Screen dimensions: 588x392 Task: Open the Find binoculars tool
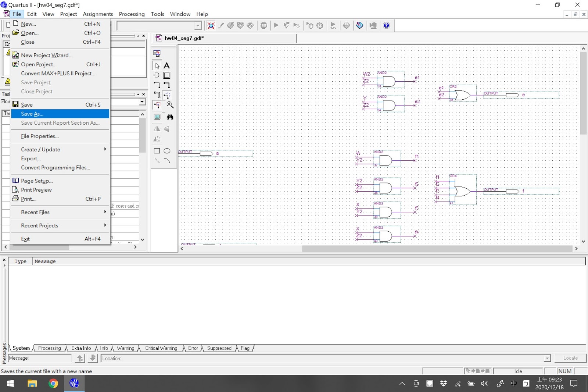[x=170, y=117]
